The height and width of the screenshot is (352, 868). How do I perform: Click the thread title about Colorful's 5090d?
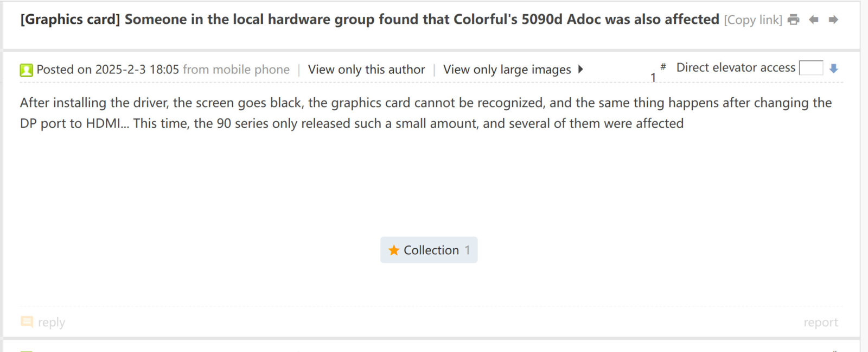(x=369, y=20)
